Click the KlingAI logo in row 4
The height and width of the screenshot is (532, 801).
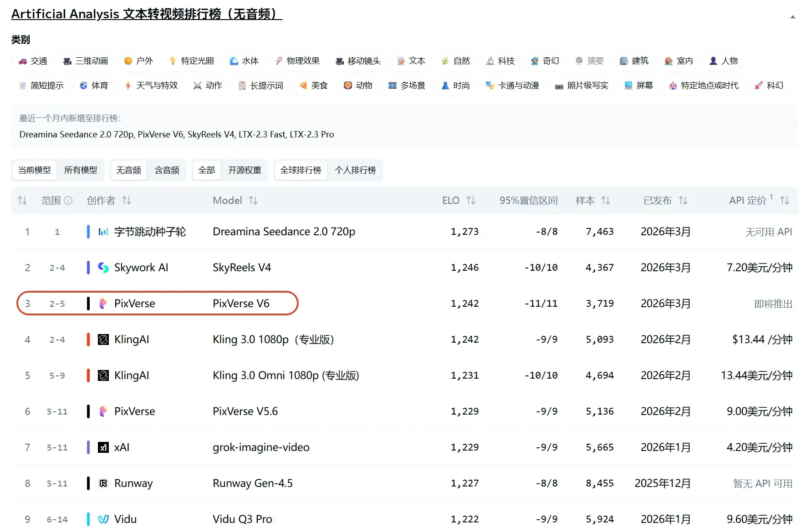[103, 339]
